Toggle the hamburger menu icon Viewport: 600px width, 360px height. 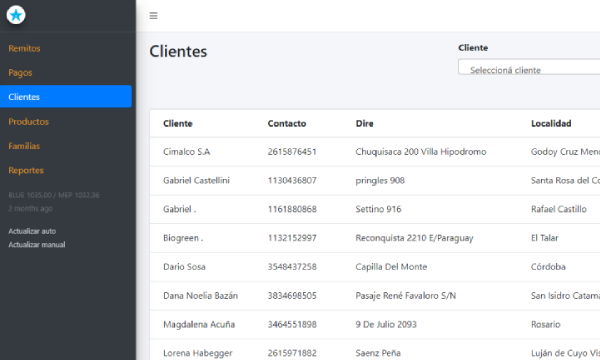[x=153, y=16]
